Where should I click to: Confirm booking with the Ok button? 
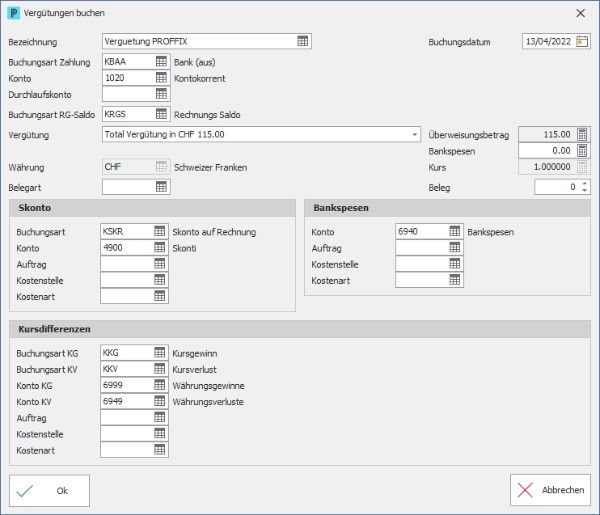tap(49, 491)
